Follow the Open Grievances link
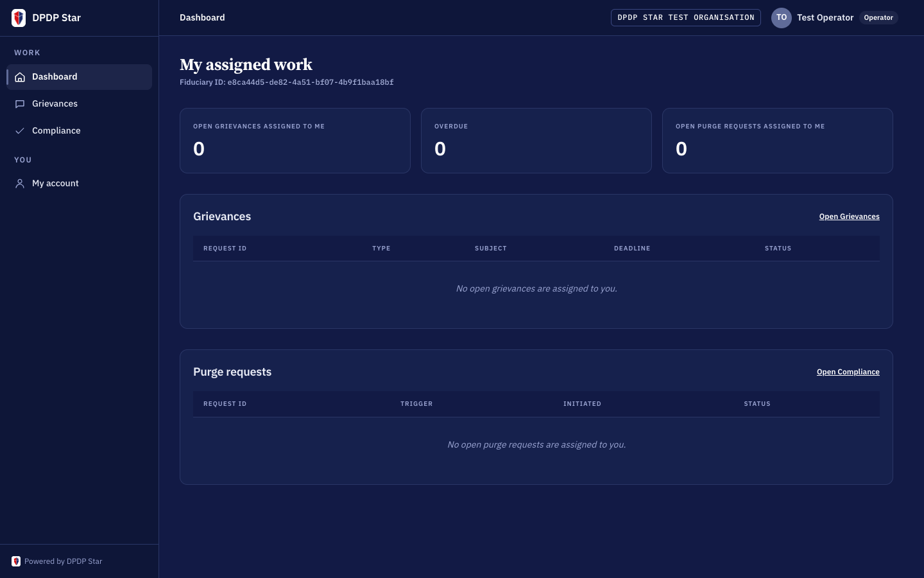Viewport: 924px width, 578px height. (849, 217)
